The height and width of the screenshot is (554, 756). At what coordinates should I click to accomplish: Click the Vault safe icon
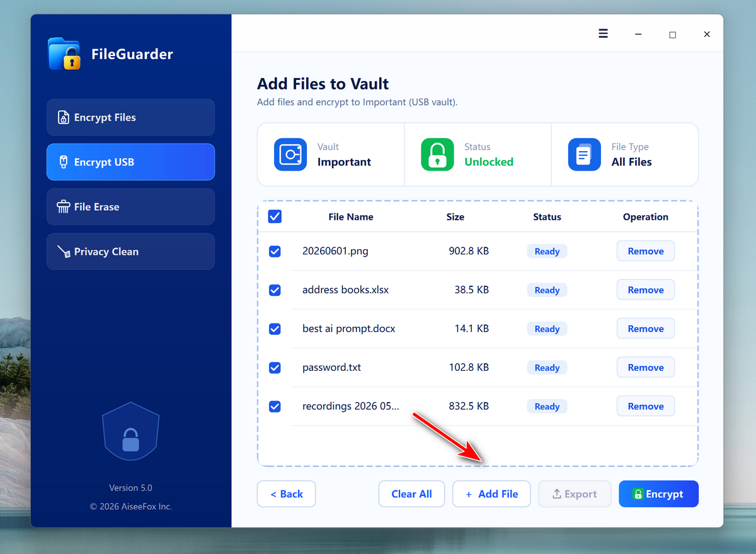tap(290, 155)
